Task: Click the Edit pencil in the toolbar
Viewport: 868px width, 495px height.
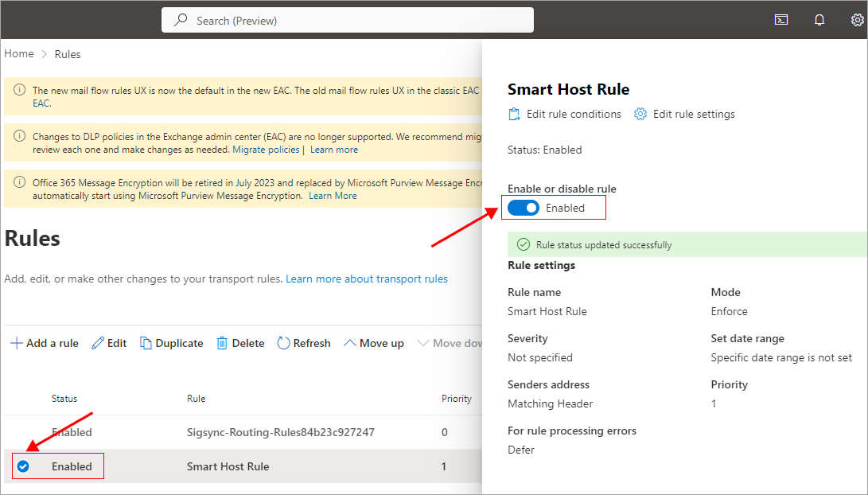Action: click(98, 344)
